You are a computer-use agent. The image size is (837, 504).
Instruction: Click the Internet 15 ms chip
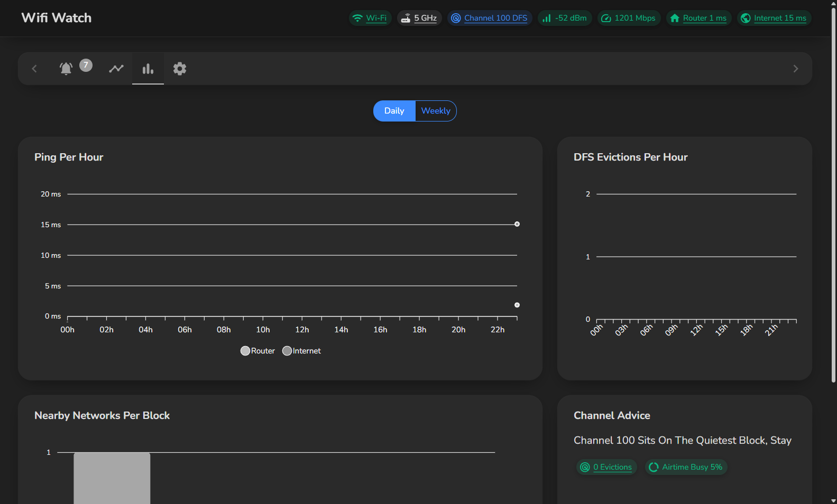(774, 18)
